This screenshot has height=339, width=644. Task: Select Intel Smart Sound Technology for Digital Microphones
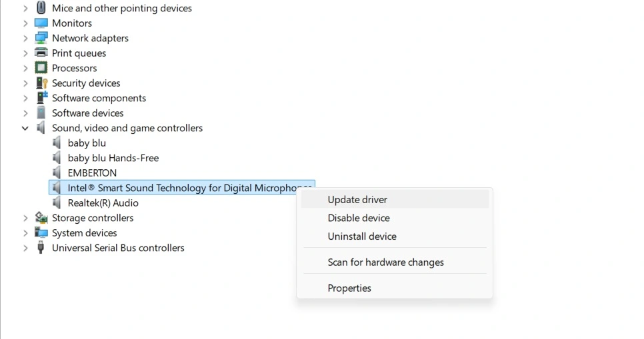[182, 188]
